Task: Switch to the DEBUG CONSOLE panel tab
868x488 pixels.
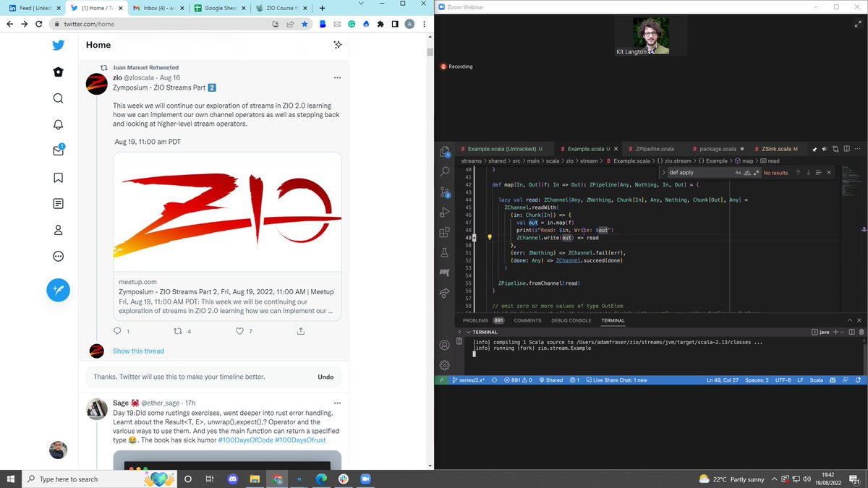Action: (571, 320)
